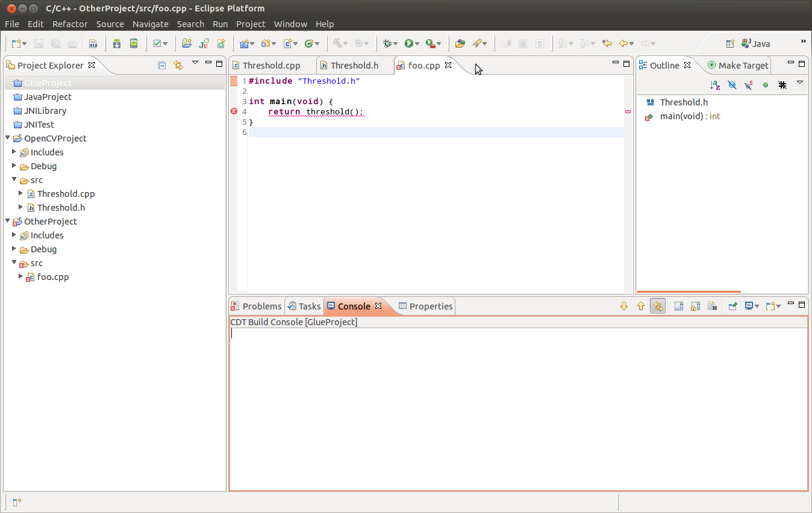
Task: Click the Debug bug icon in toolbar
Action: (387, 43)
